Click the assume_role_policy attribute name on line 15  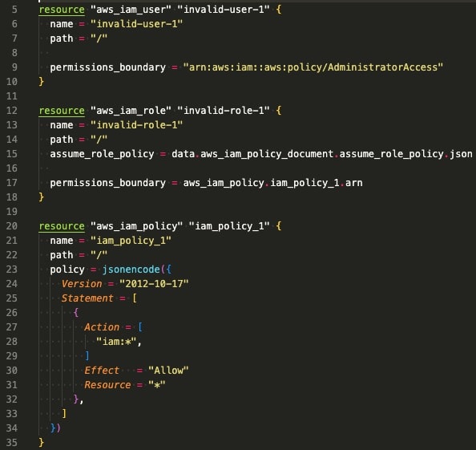(102, 154)
